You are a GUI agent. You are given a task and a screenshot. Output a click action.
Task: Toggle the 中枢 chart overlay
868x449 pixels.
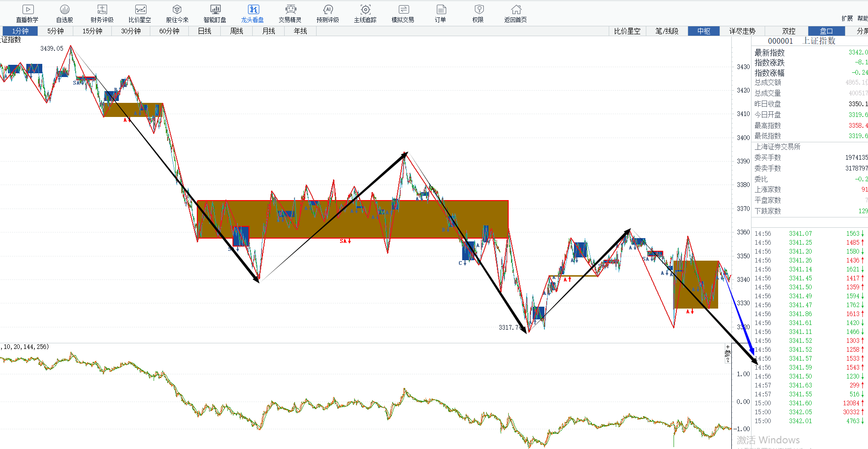pyautogui.click(x=704, y=31)
